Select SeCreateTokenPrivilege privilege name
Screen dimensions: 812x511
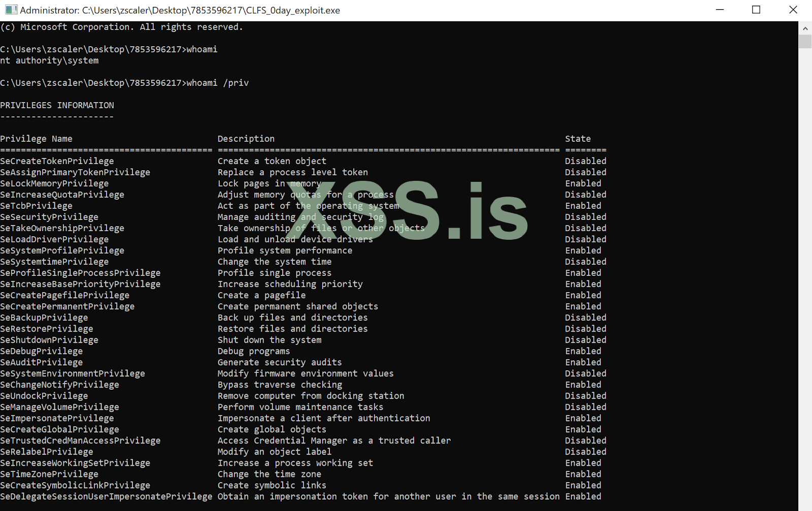[57, 161]
